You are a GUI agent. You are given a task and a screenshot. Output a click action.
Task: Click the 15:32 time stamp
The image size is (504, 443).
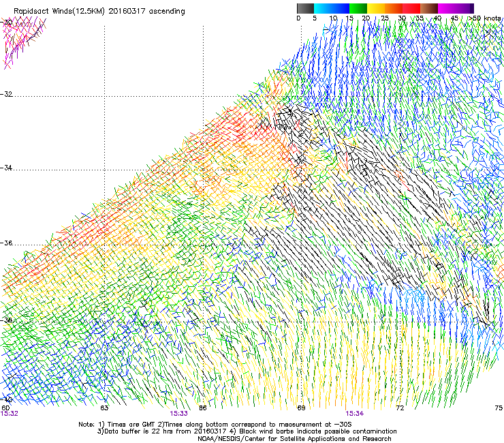tap(10, 414)
